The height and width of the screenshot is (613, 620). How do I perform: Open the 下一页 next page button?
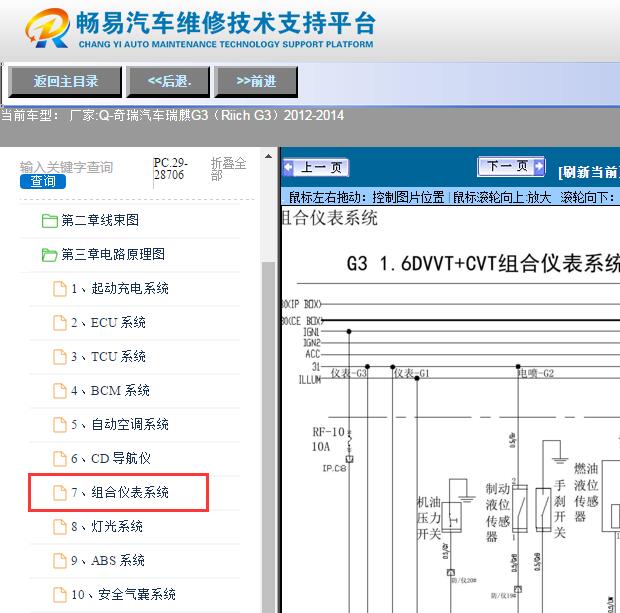(511, 166)
